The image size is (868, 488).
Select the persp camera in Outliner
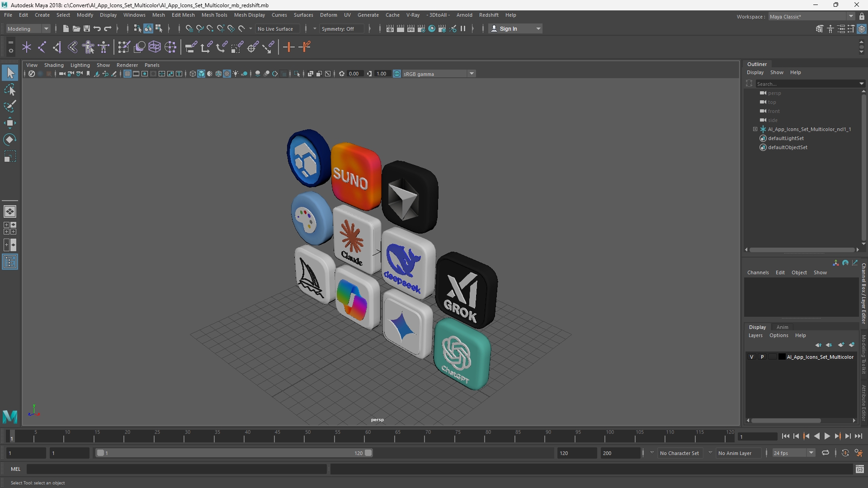tap(774, 93)
